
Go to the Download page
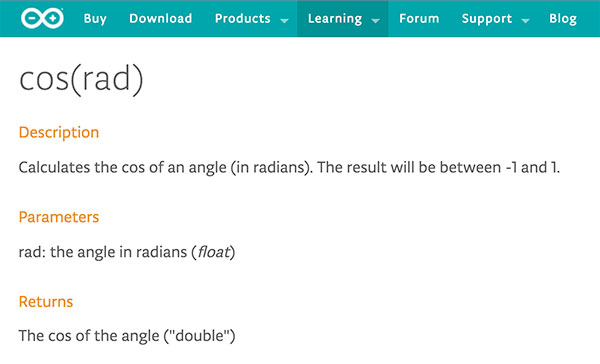(160, 18)
